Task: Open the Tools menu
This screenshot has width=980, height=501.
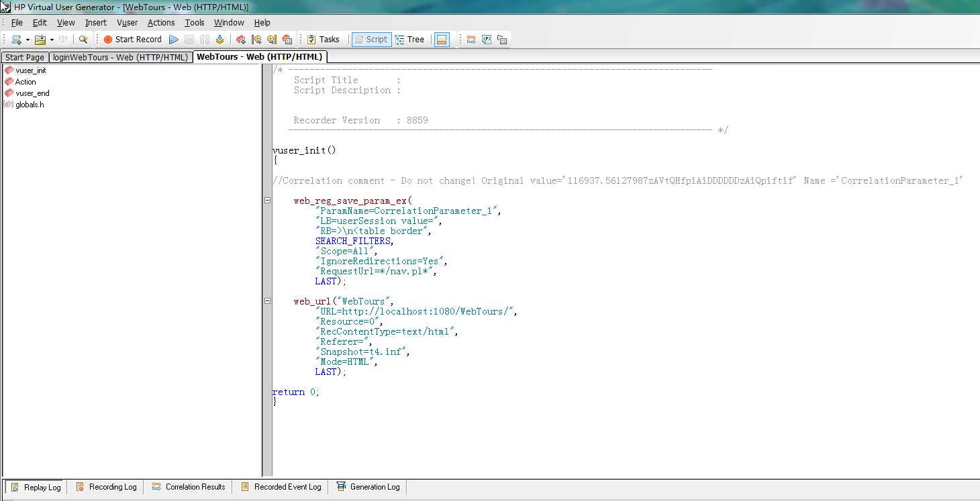Action: pyautogui.click(x=195, y=23)
